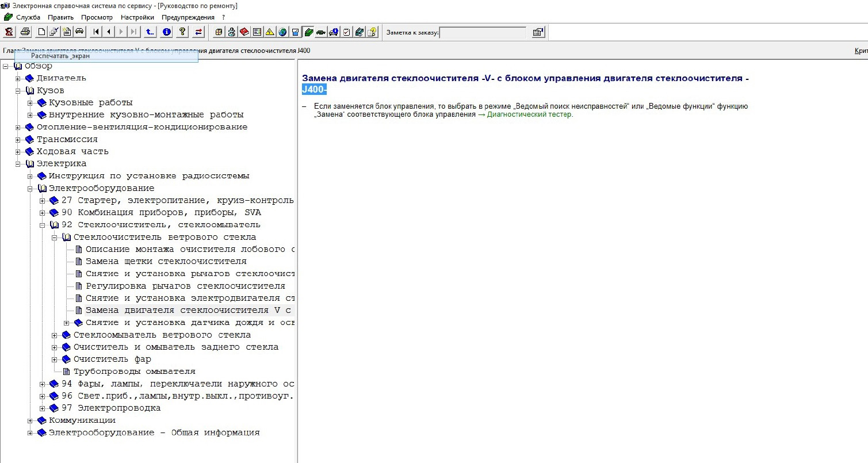The width and height of the screenshot is (868, 463).
Task: Expand the Трансмиссия tree node
Action: tap(18, 139)
